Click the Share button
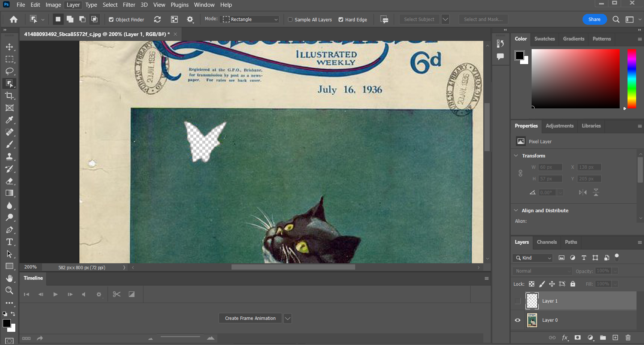 pyautogui.click(x=595, y=19)
